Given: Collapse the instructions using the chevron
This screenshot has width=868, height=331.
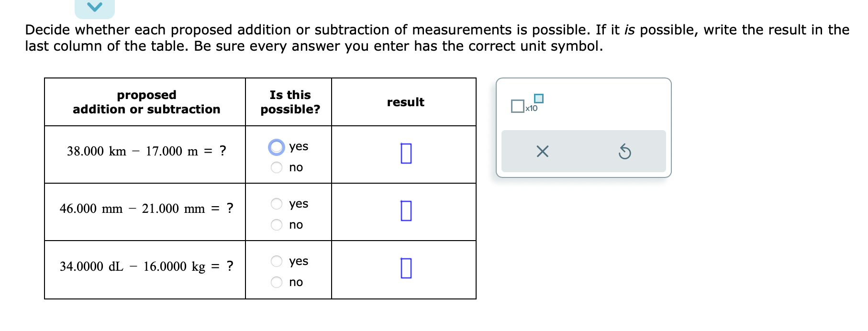Looking at the screenshot, I should click(94, 6).
